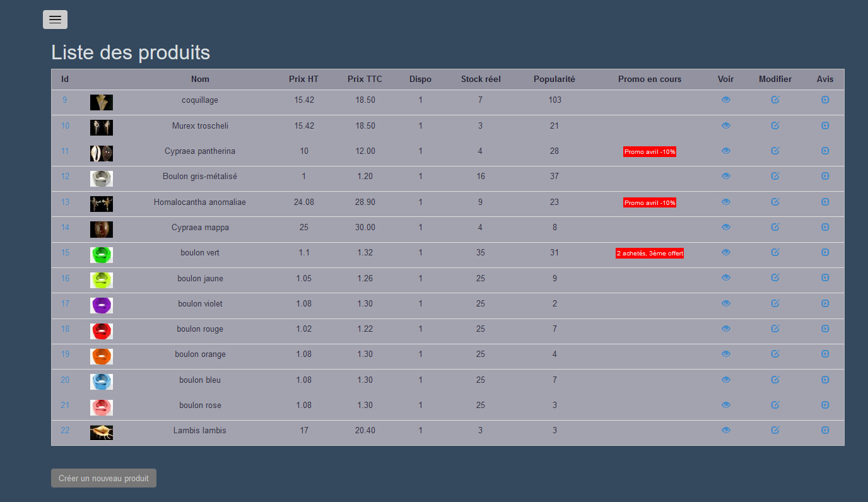
Task: View boulon violet with eye icon
Action: [x=726, y=303]
